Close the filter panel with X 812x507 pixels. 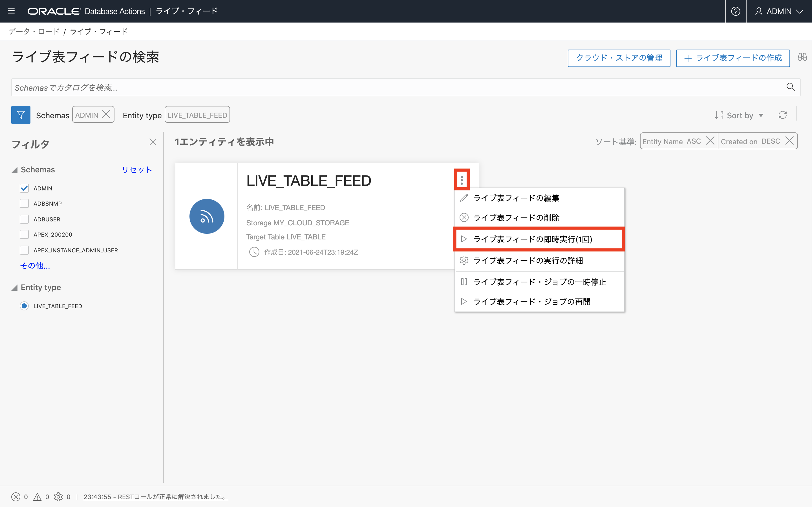coord(153,142)
